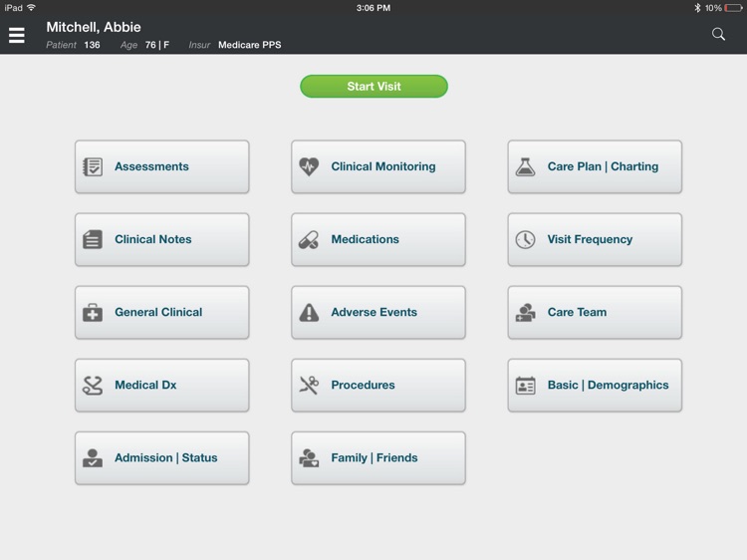Tap the 3:06 PM clock

(373, 8)
